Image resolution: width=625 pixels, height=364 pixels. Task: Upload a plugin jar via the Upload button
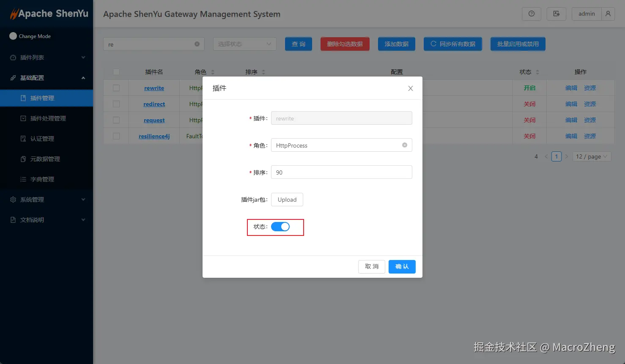[x=287, y=200]
